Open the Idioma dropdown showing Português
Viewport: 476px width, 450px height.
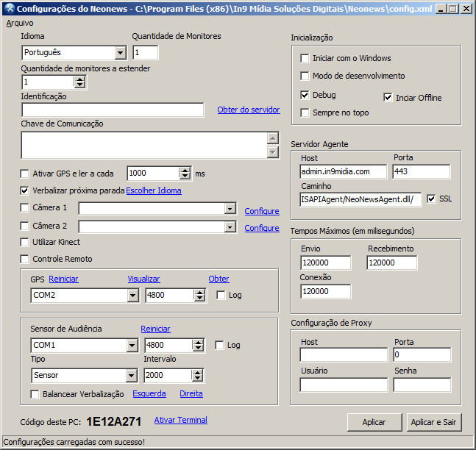120,53
